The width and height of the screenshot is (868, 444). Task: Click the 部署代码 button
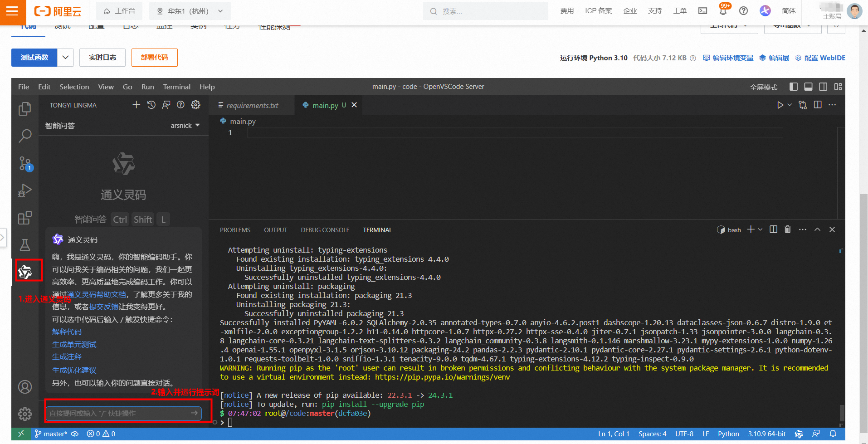[x=154, y=58]
